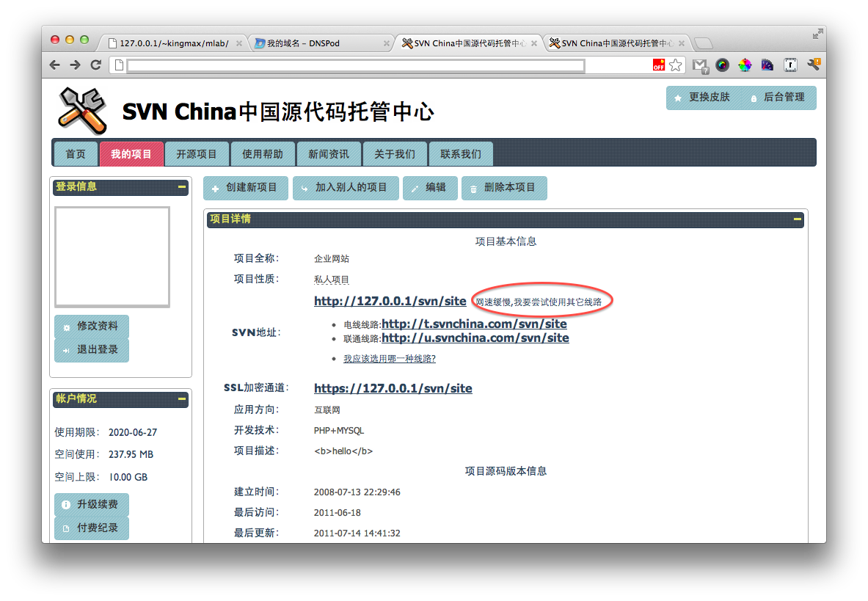868x601 pixels.
Task: Open the 新闻资讯 navigation tab
Action: pyautogui.click(x=329, y=154)
